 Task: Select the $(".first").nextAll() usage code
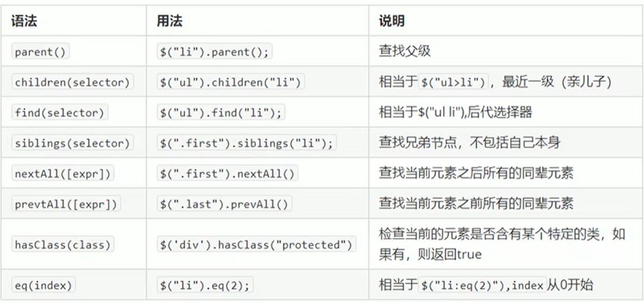click(228, 173)
